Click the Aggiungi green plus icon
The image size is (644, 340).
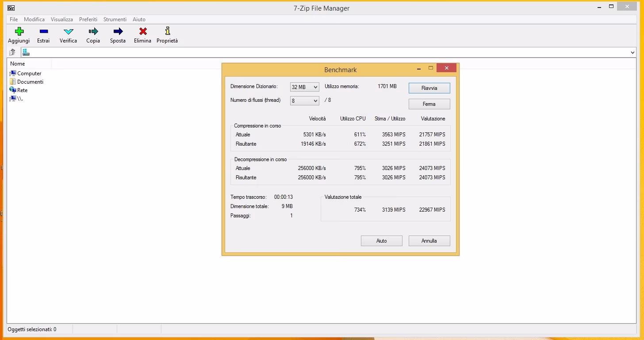coord(19,31)
